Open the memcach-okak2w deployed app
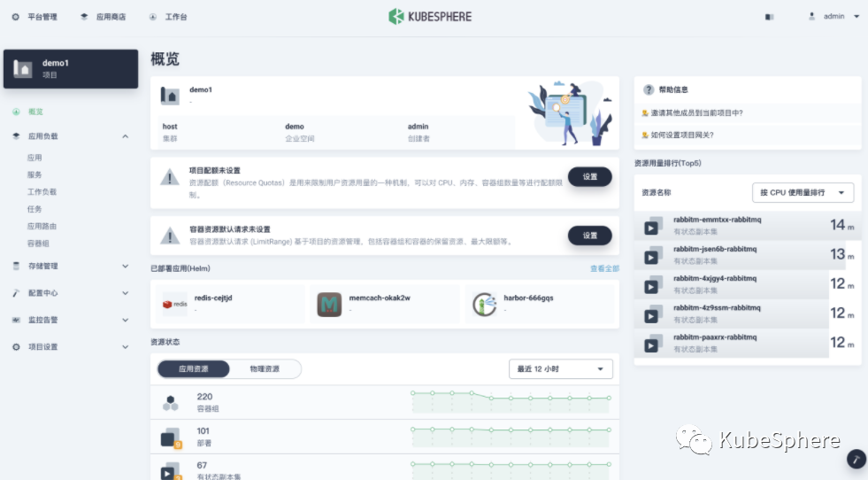Viewport: 868px width, 480px height. pyautogui.click(x=385, y=304)
